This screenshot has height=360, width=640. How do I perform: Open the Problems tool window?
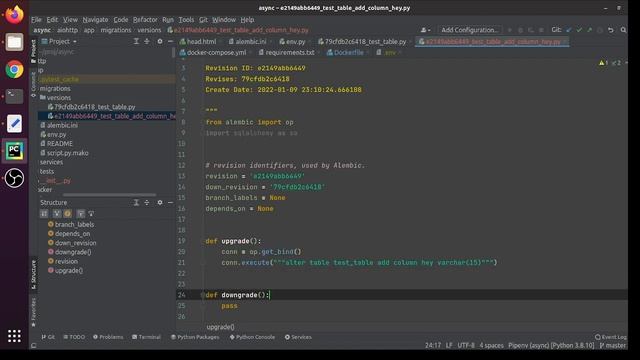pos(108,337)
